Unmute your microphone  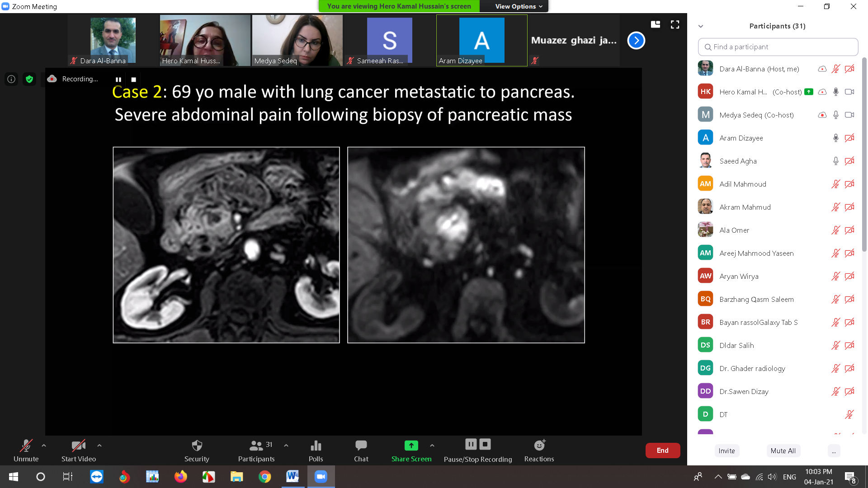(x=26, y=450)
